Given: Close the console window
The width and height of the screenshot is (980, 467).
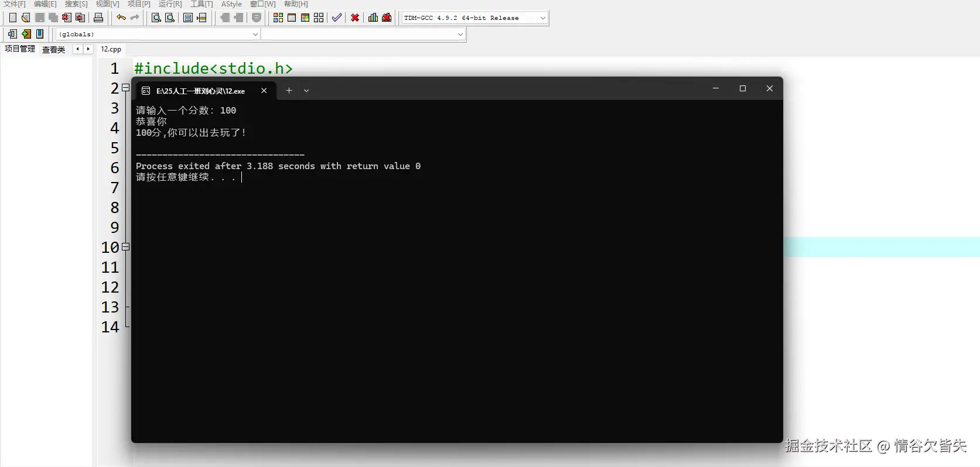Looking at the screenshot, I should (770, 88).
